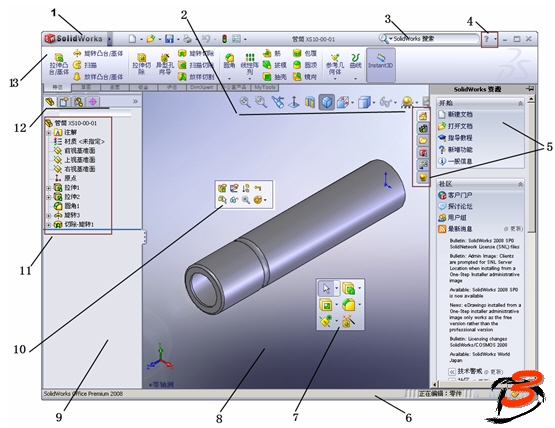Open the Help question mark dropdown arrow
Viewport: 555px width, 428px height.
(x=495, y=39)
